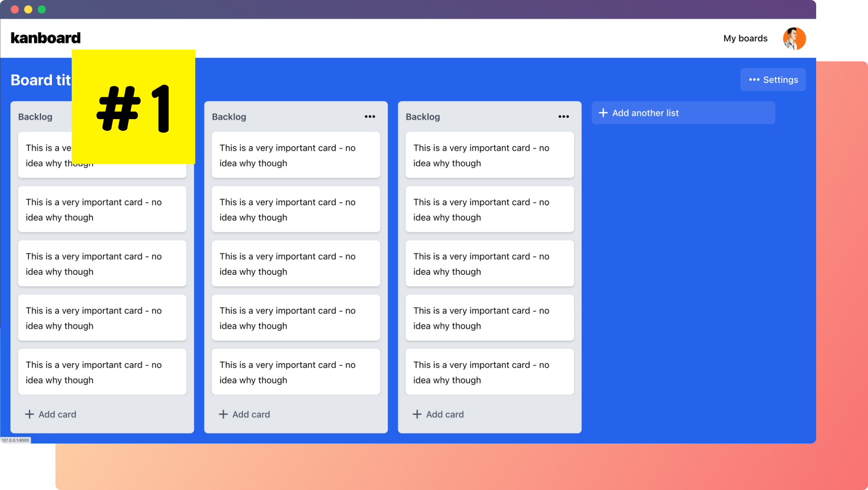The height and width of the screenshot is (490, 868).
Task: Select the second Backlog list title
Action: 229,117
